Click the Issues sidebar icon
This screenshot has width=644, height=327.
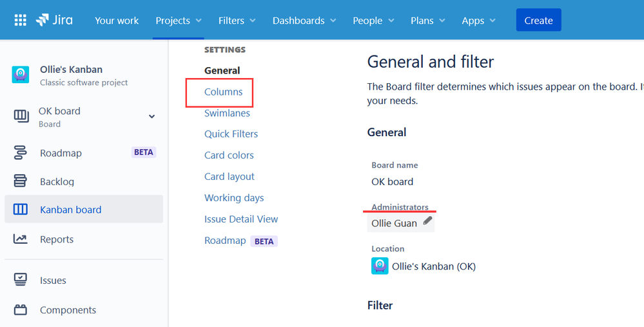point(20,280)
